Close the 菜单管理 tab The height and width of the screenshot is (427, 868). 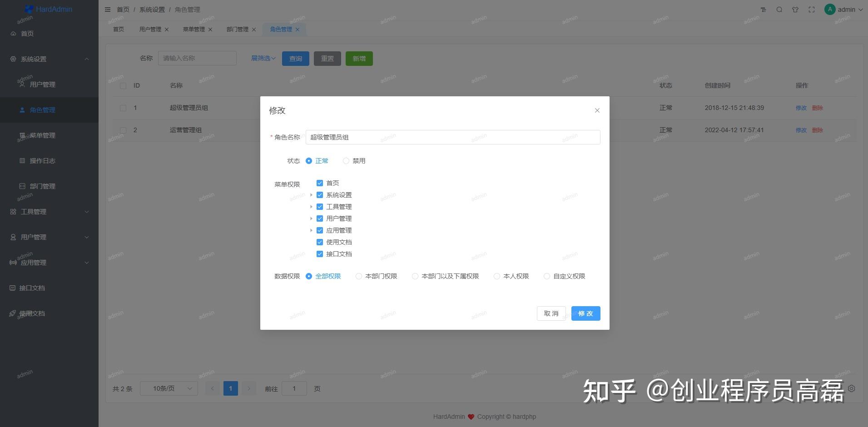(211, 29)
